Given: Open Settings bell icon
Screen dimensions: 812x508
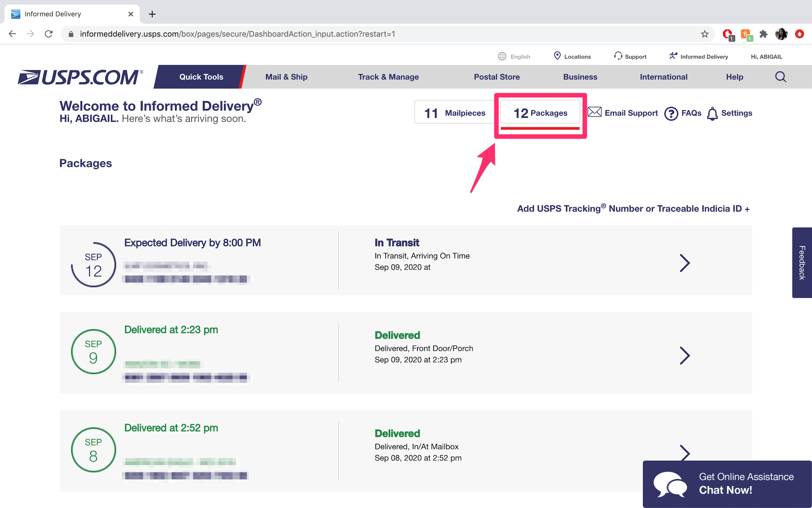Looking at the screenshot, I should click(x=712, y=113).
